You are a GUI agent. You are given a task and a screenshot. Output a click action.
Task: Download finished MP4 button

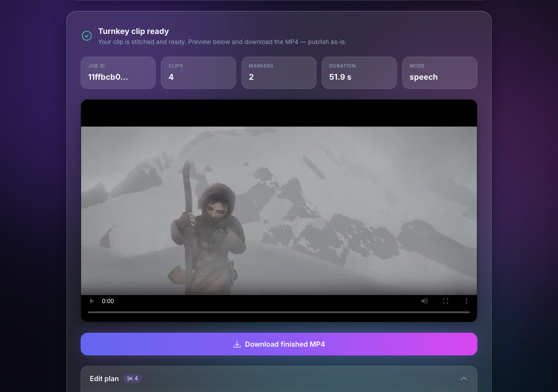click(279, 344)
